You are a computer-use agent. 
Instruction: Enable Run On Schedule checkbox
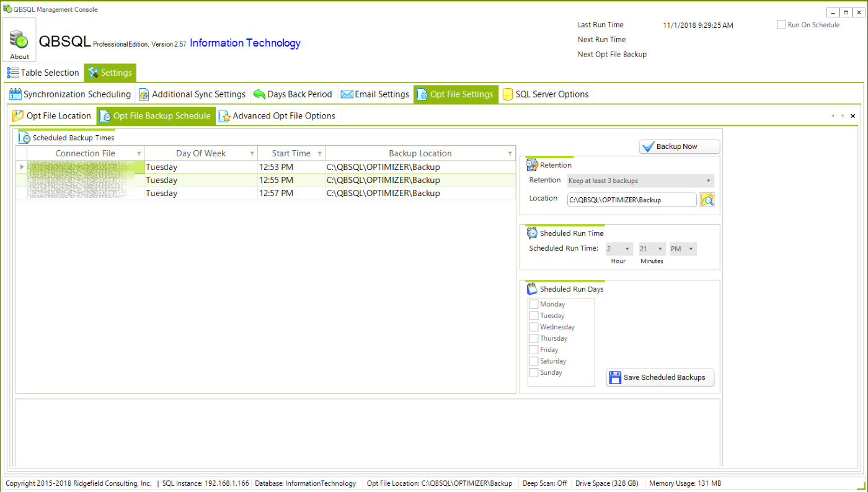coord(781,25)
